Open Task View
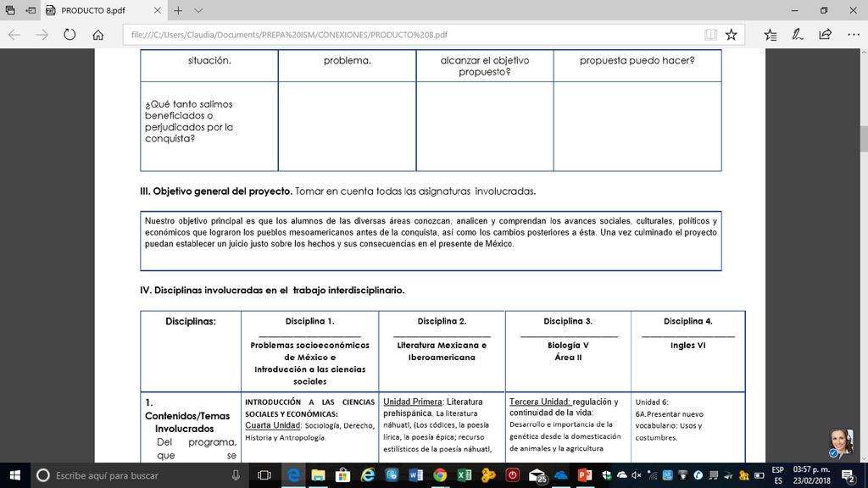 coord(264,475)
